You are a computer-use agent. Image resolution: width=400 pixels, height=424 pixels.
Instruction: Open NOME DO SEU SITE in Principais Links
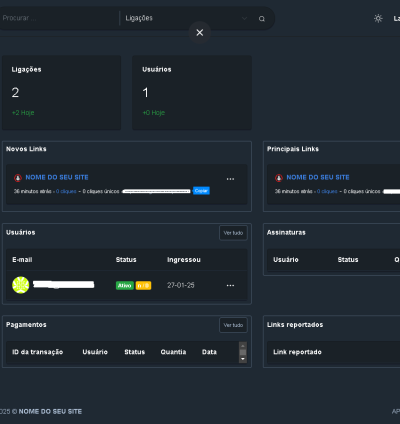pyautogui.click(x=318, y=177)
